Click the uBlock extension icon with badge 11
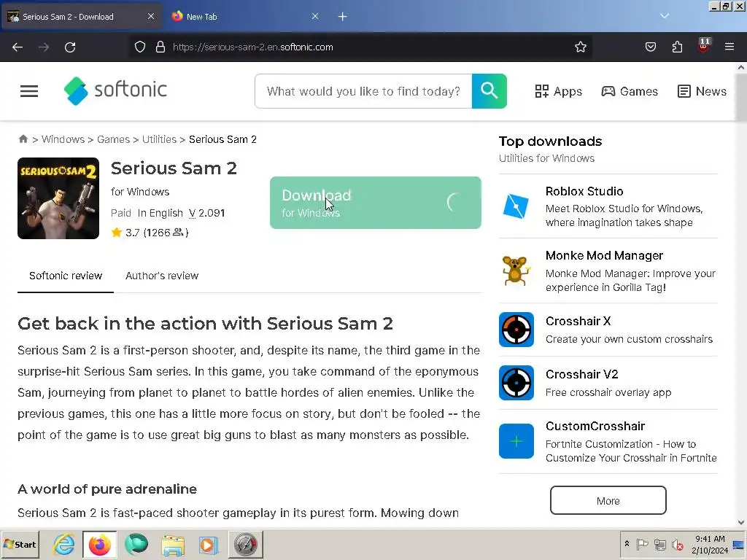747x560 pixels. 704,46
